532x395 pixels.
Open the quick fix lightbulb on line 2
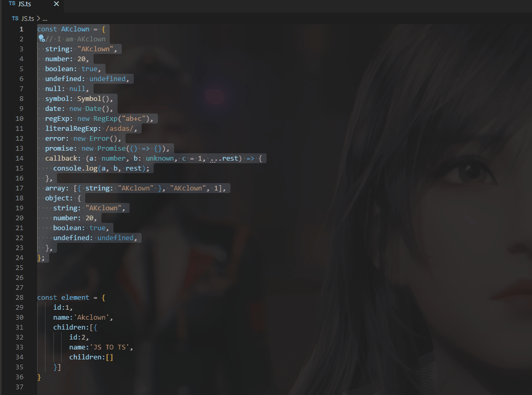point(41,38)
